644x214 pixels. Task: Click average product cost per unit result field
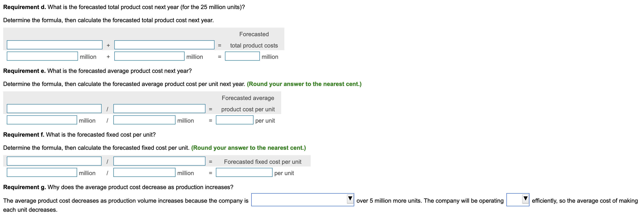(234, 120)
